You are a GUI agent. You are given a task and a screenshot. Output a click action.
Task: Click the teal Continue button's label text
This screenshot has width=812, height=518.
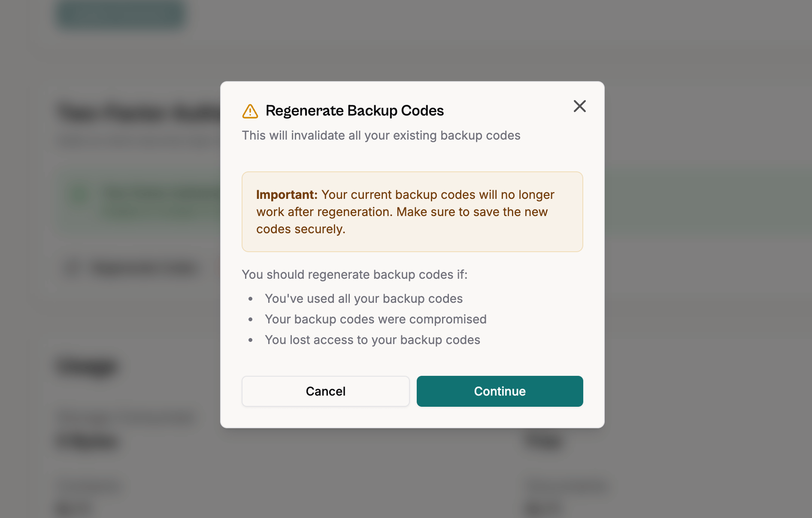pos(500,391)
